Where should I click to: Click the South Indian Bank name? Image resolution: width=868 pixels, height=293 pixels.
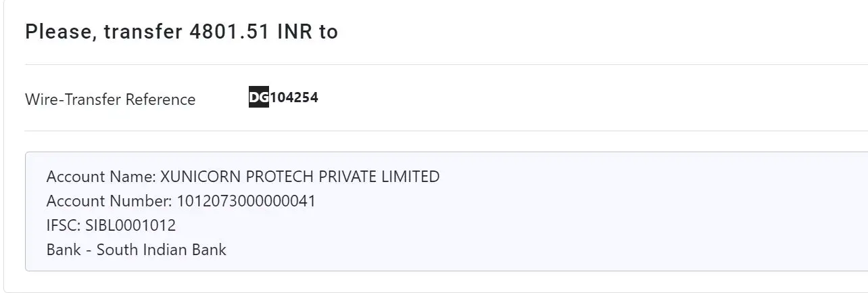162,250
